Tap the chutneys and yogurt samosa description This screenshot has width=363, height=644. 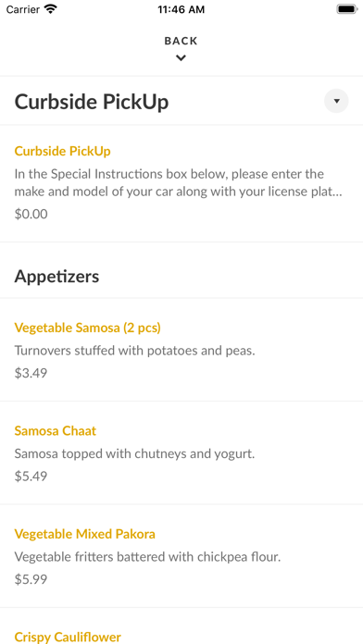coord(135,453)
